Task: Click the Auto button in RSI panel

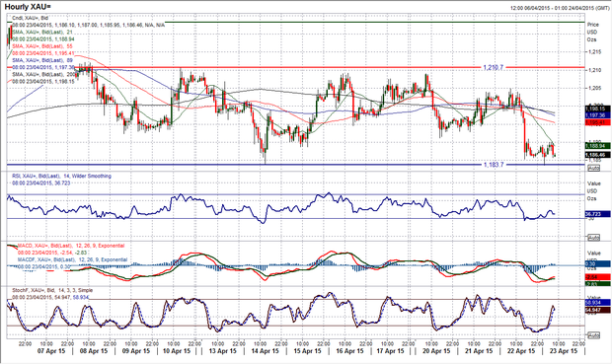Action: (593, 238)
